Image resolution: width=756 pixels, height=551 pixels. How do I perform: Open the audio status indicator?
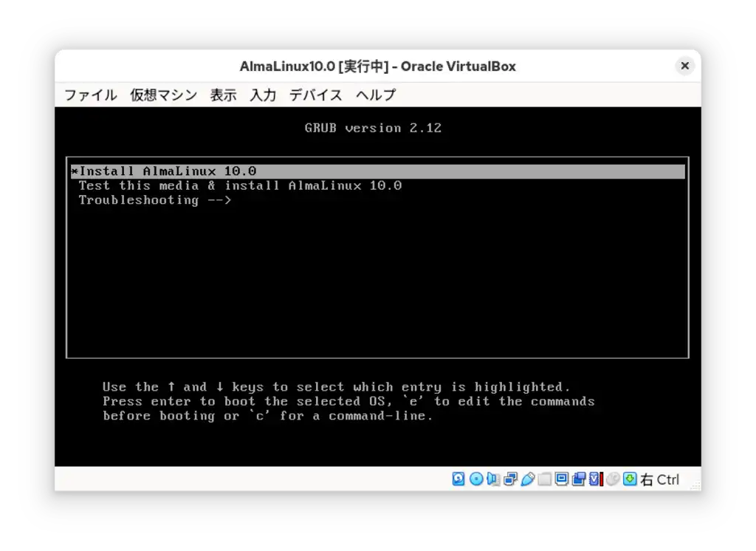pos(492,479)
